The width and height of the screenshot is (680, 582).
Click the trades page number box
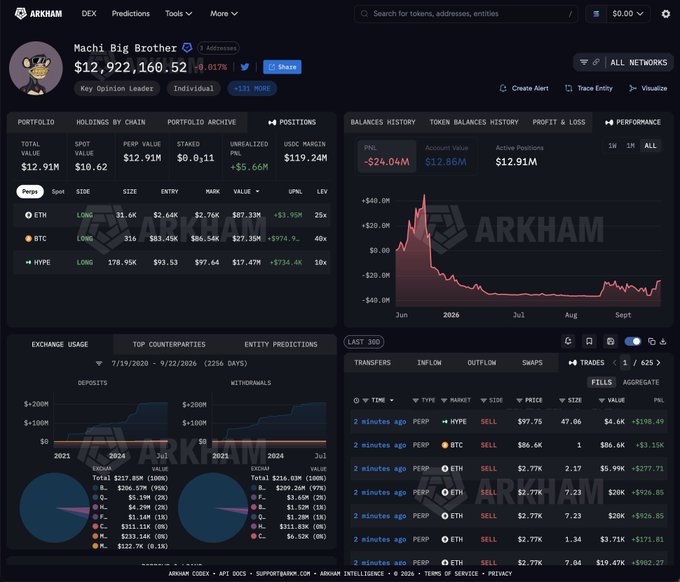(x=624, y=363)
